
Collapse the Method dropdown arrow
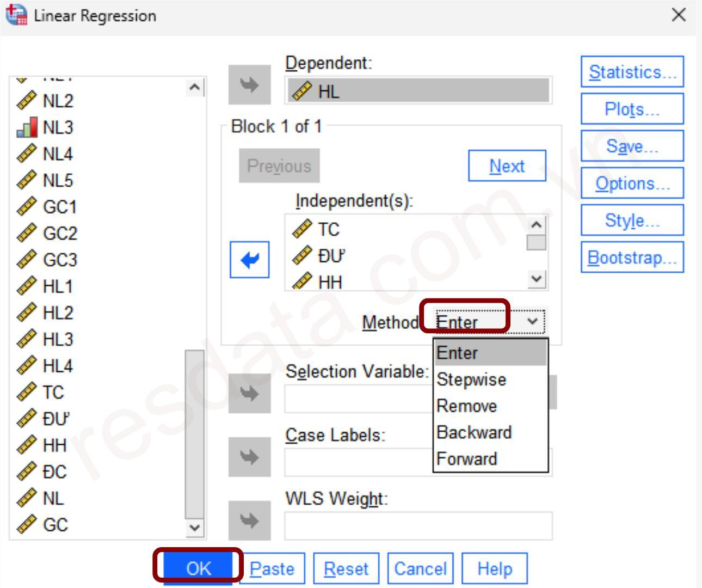click(533, 321)
